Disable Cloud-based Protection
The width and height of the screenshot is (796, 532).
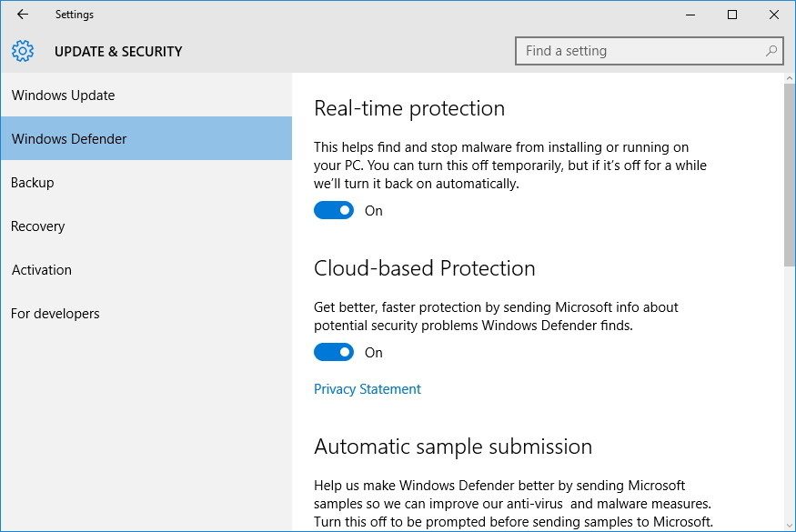334,352
